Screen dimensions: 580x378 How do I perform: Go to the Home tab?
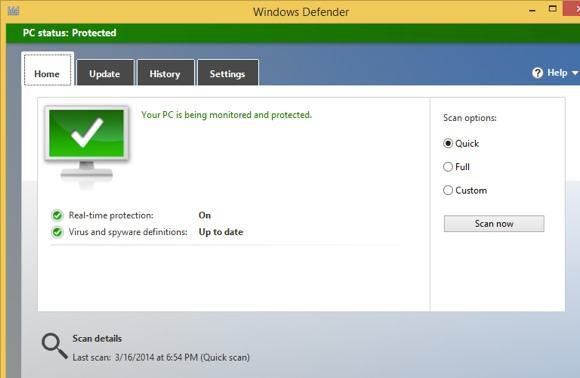pyautogui.click(x=47, y=70)
